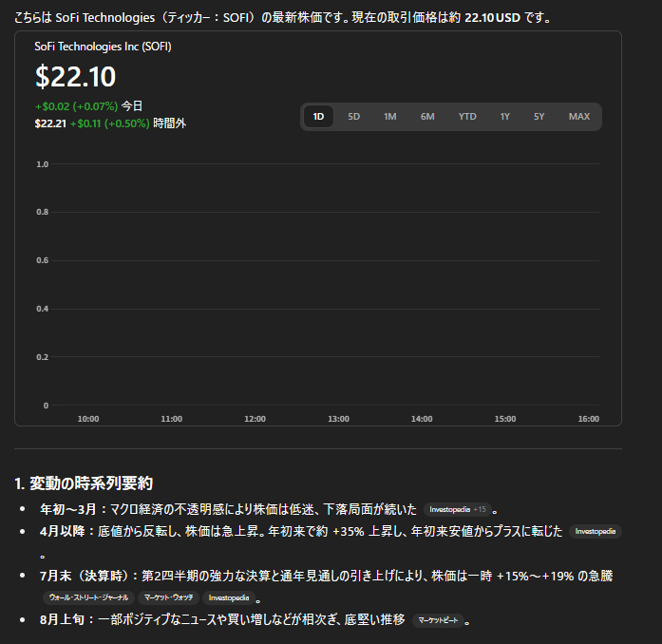Open the Investopedia +15 source chip
Screen dimensions: 662x644
[457, 510]
